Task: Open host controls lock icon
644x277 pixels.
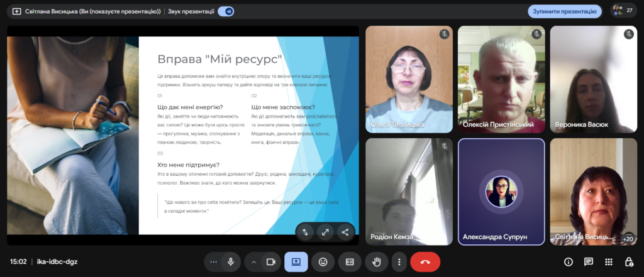Action: pos(629,262)
